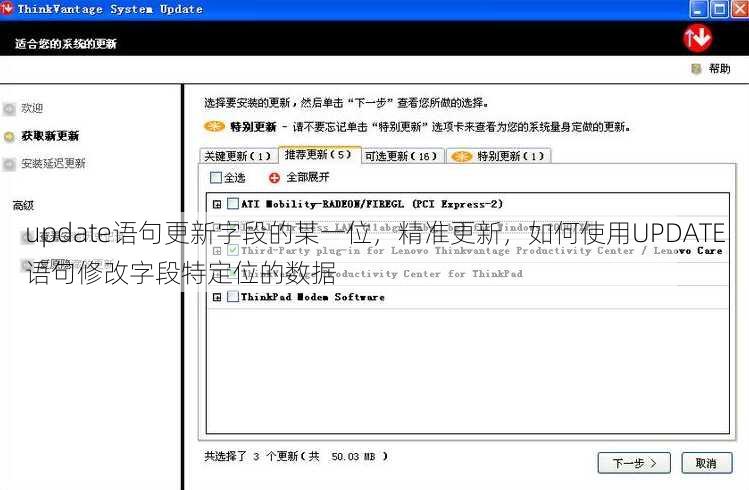Click the 安装延迟更新 step icon
This screenshot has height=490, width=749.
point(9,164)
